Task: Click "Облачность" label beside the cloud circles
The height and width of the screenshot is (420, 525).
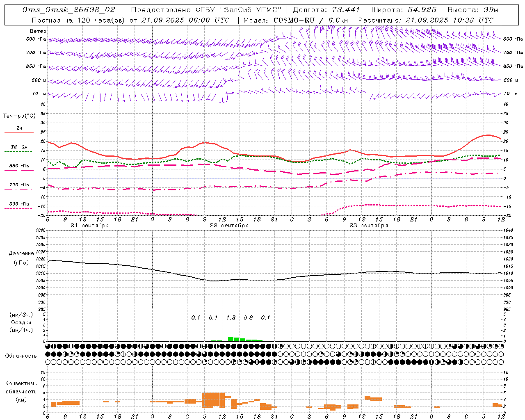Action: (21, 356)
